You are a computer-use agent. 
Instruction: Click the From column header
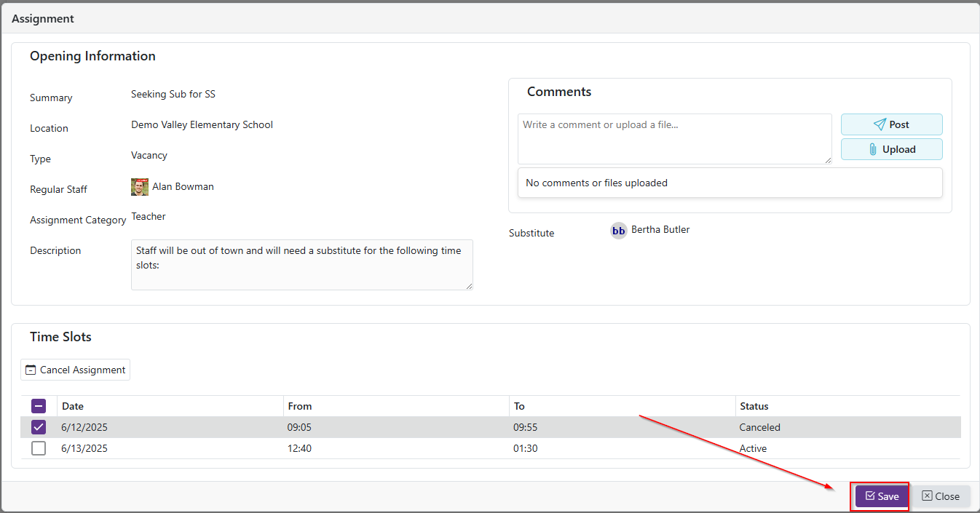click(299, 406)
